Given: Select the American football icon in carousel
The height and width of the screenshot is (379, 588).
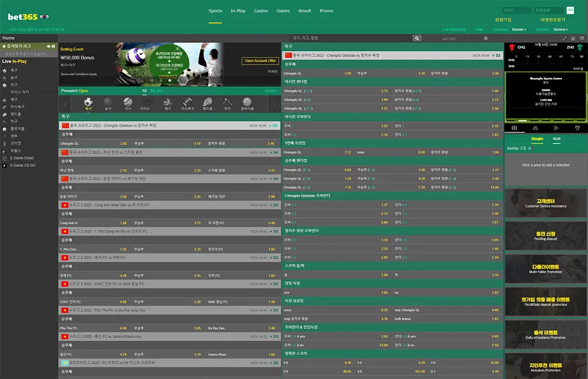Looking at the screenshot, I should pos(188,103).
